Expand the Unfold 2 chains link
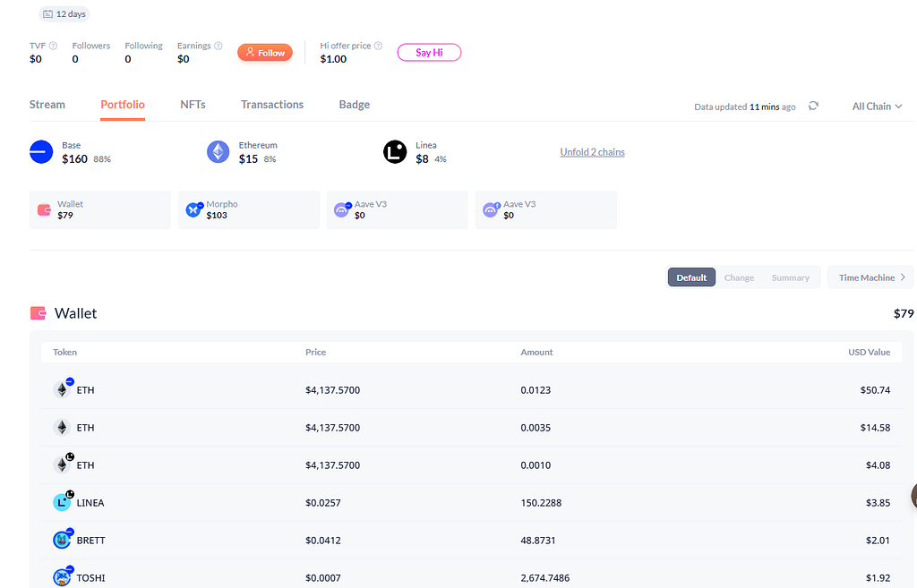Screen dimensions: 917x588 [x=592, y=152]
